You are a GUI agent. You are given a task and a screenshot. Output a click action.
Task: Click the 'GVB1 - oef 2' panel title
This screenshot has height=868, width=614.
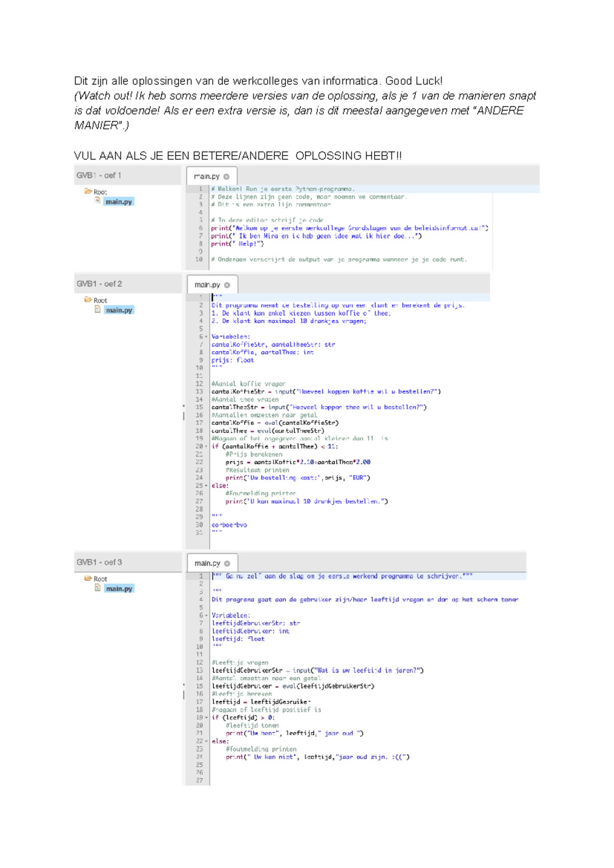pos(99,284)
